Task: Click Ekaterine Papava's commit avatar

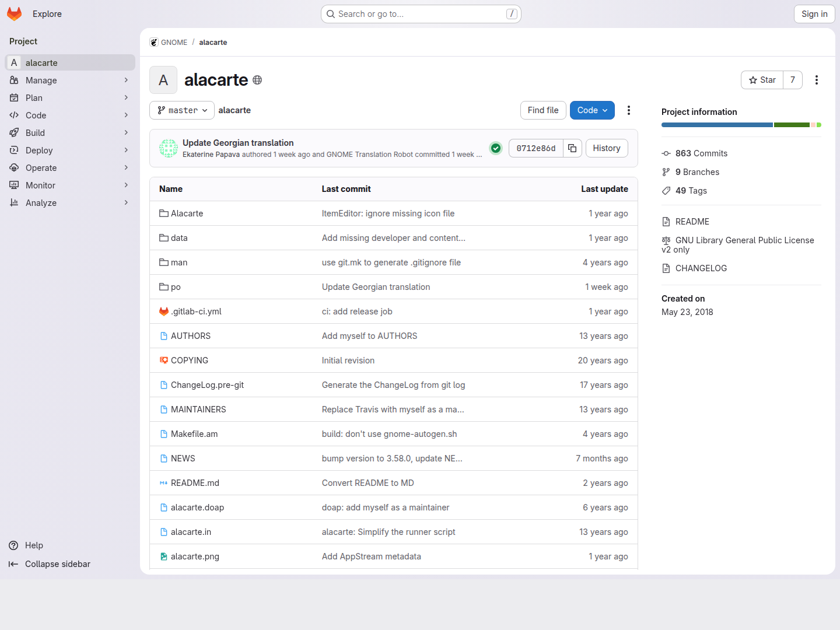Action: tap(169, 148)
